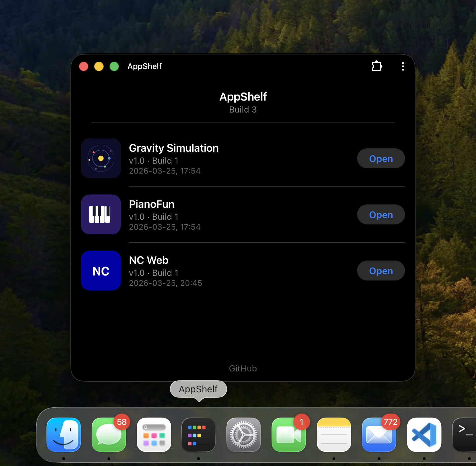The width and height of the screenshot is (476, 466).
Task: Click the Gravity Simulation orbit icon
Action: point(101,158)
